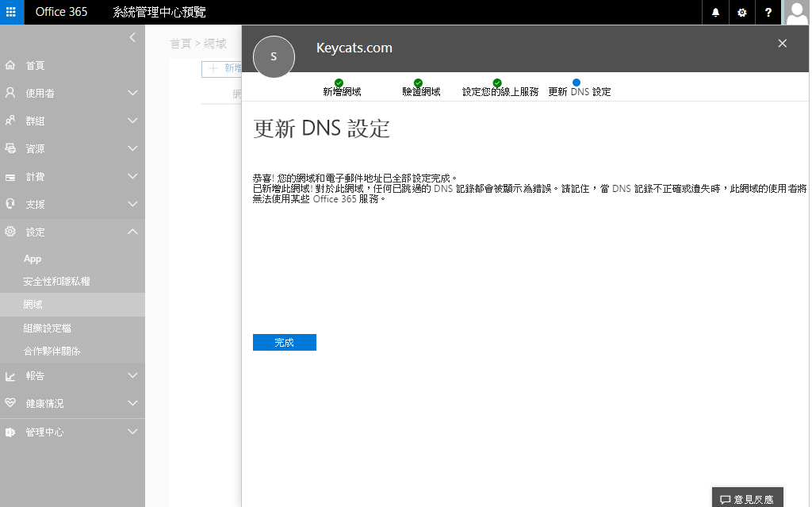
Task: Click the headset icon beside 支援
Action: click(x=10, y=204)
